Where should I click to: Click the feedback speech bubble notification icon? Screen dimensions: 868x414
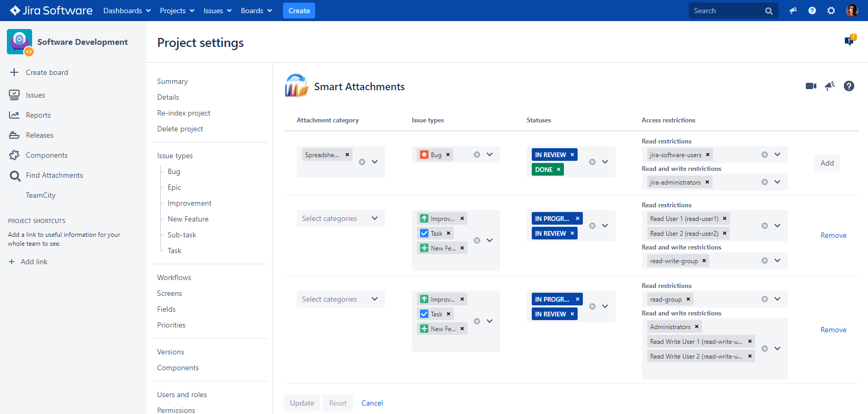pyautogui.click(x=850, y=41)
